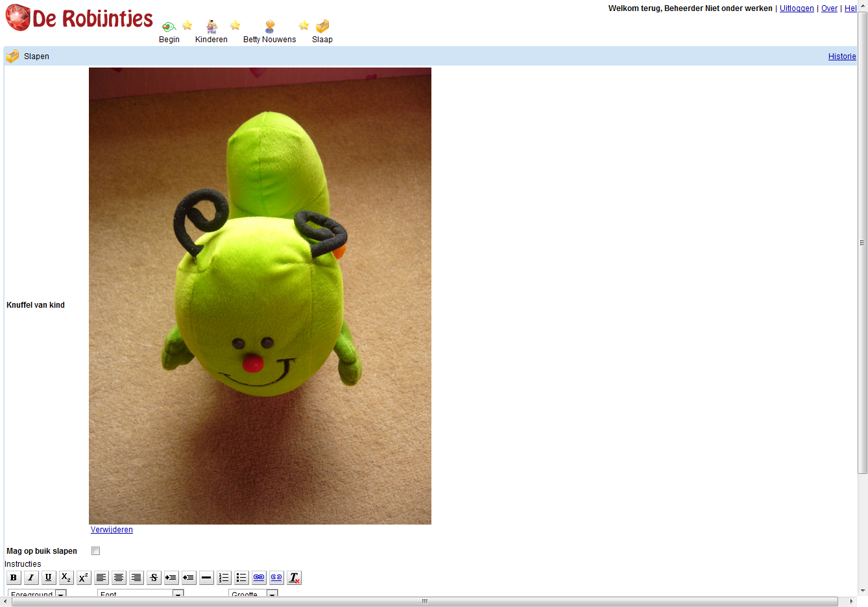Image resolution: width=868 pixels, height=607 pixels.
Task: Click the Uitloggen link
Action: 797,8
